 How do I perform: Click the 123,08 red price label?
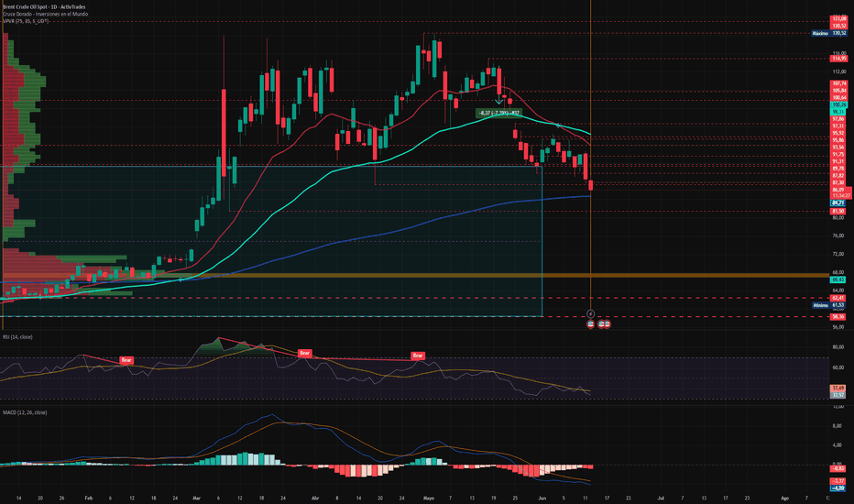click(838, 19)
